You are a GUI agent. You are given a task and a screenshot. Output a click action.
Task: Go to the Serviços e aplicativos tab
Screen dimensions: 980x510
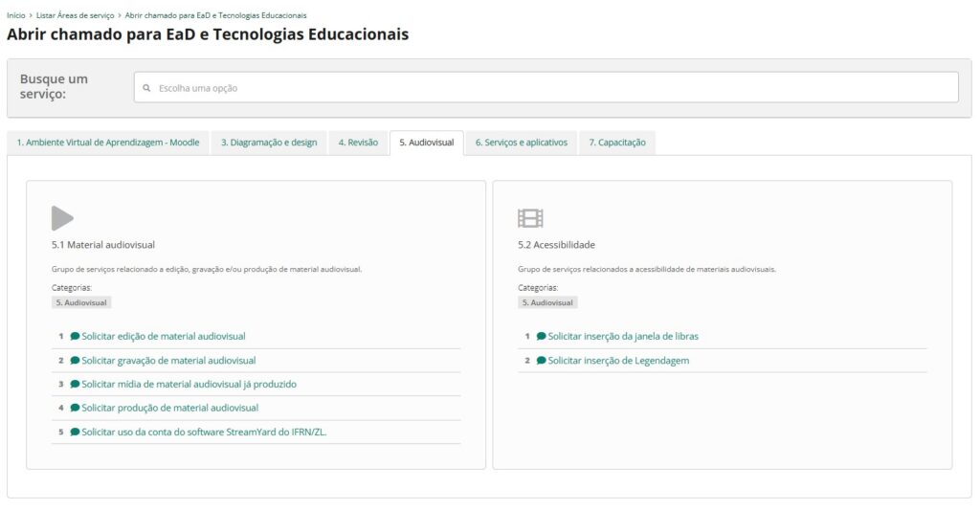(x=521, y=143)
